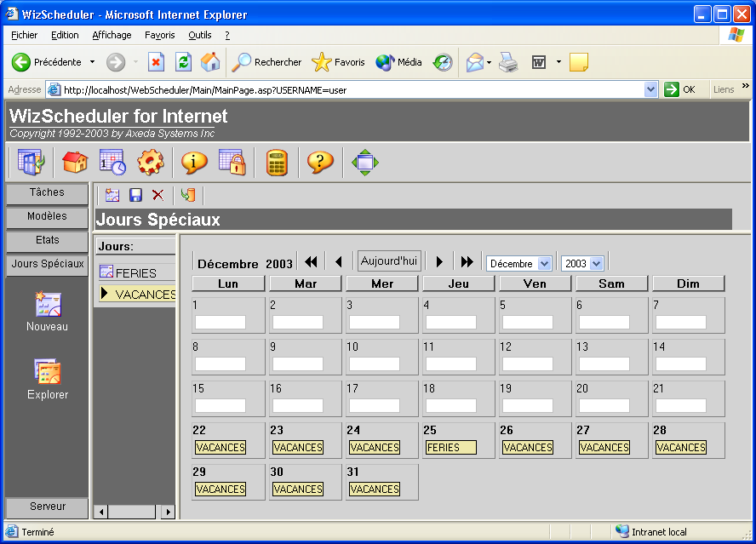Expand the dropdown arrow next to Word icon

558,62
